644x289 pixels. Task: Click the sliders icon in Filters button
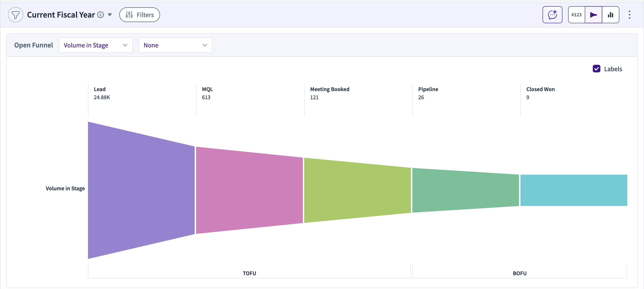[129, 15]
